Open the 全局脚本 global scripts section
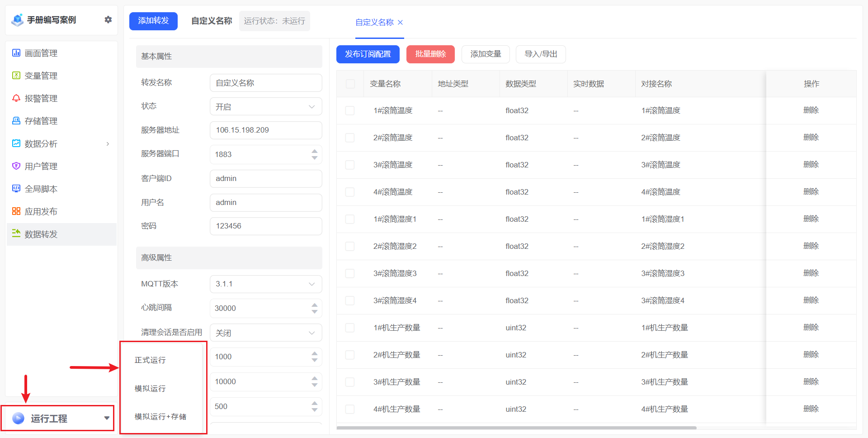 click(x=41, y=189)
